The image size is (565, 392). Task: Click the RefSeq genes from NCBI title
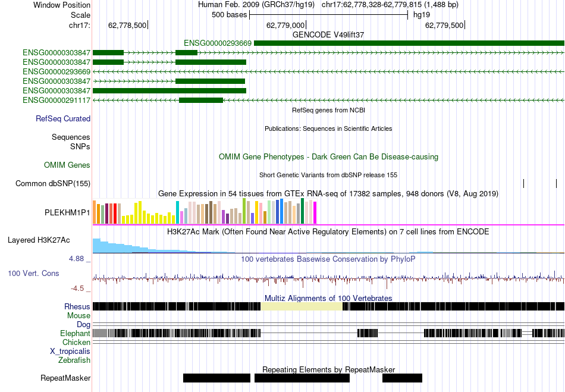pos(328,110)
